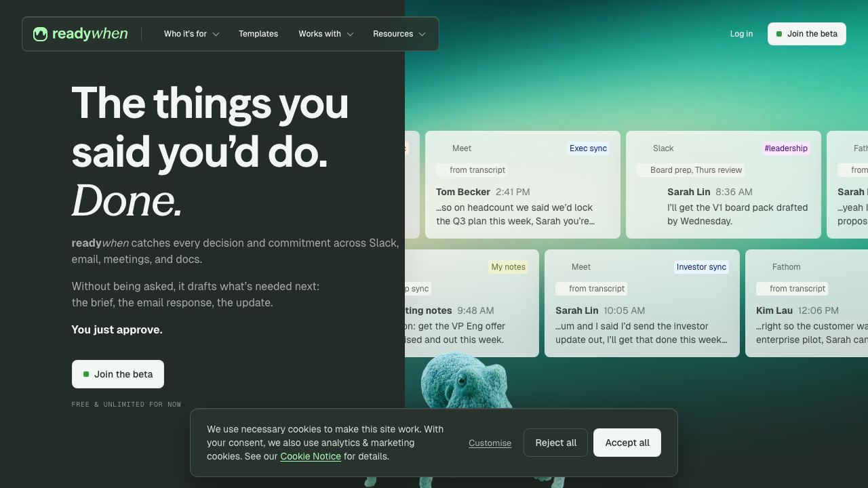Click the readywhen logo icon
Viewport: 868px width, 488px height.
coord(40,34)
